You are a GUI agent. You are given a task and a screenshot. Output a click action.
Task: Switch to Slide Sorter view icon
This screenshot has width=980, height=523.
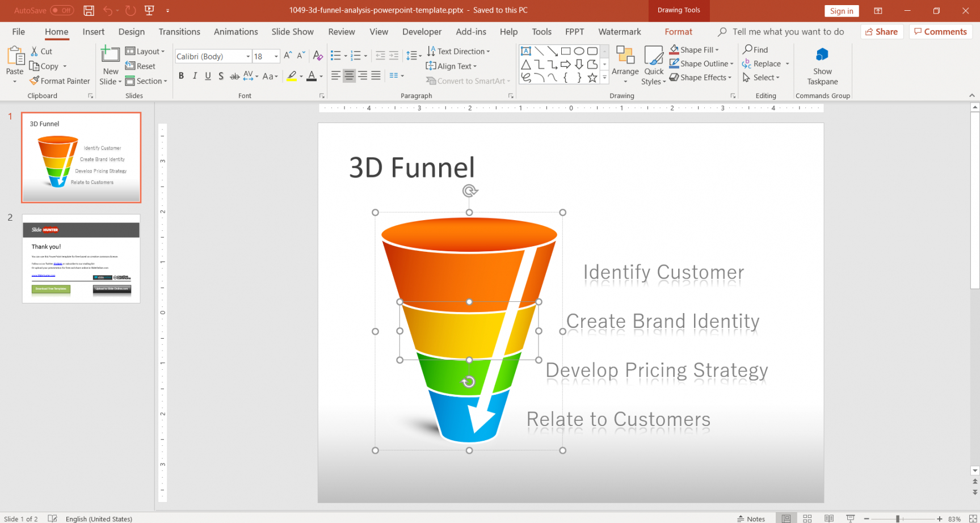[807, 518]
